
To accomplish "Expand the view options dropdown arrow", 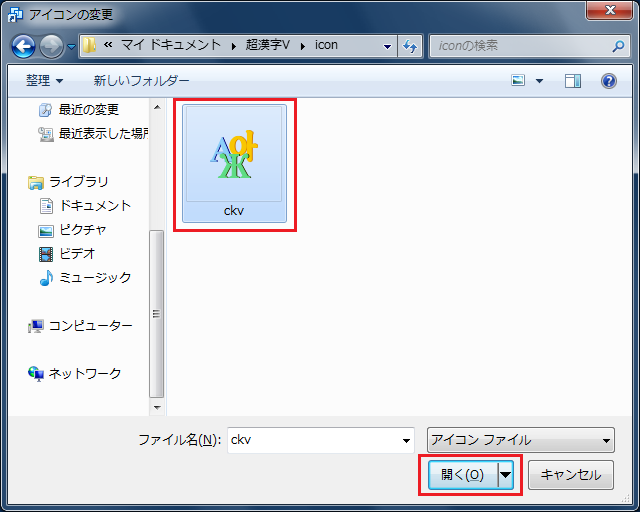I will click(x=540, y=81).
